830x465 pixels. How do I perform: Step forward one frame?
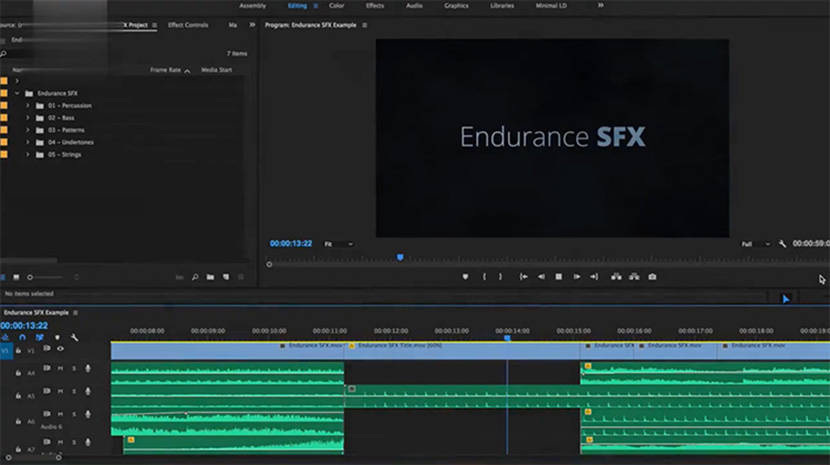576,276
